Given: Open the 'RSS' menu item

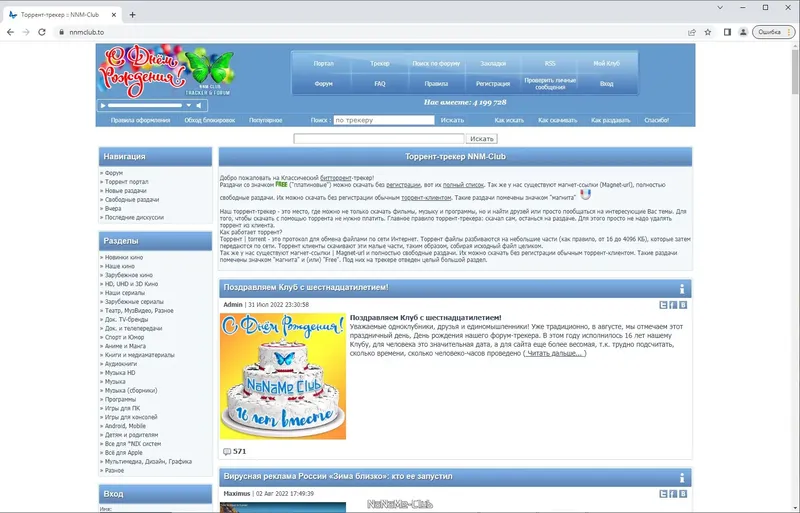Looking at the screenshot, I should pos(549,63).
